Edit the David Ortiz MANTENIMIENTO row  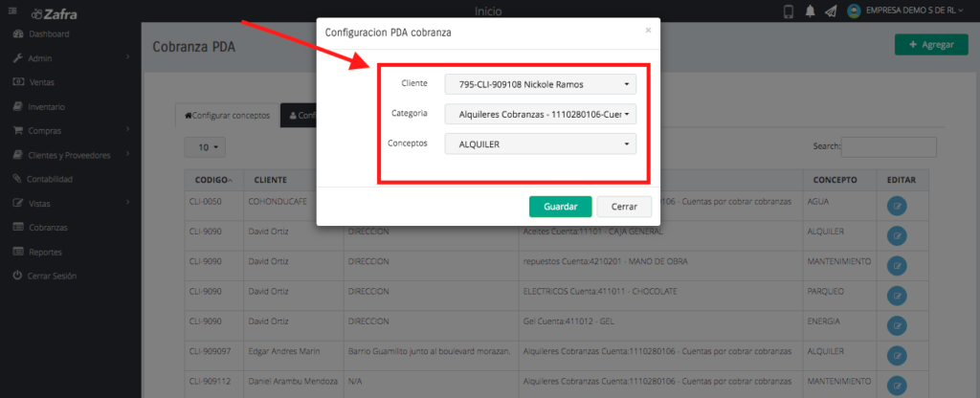(897, 266)
